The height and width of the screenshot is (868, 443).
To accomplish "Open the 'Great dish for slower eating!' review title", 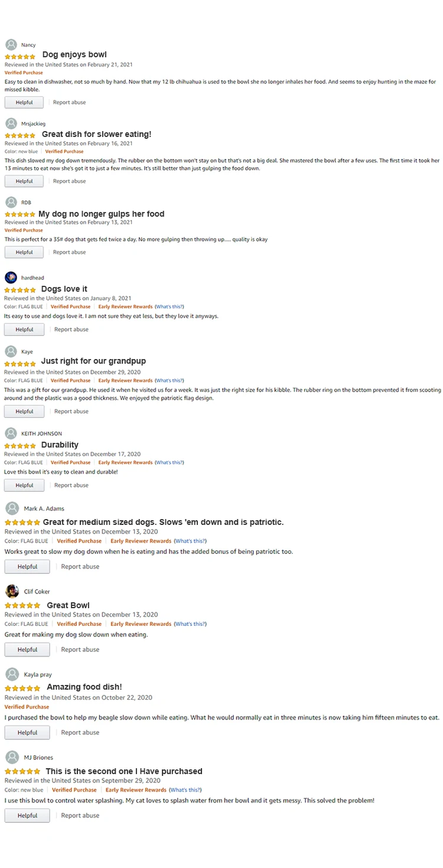I will point(96,135).
